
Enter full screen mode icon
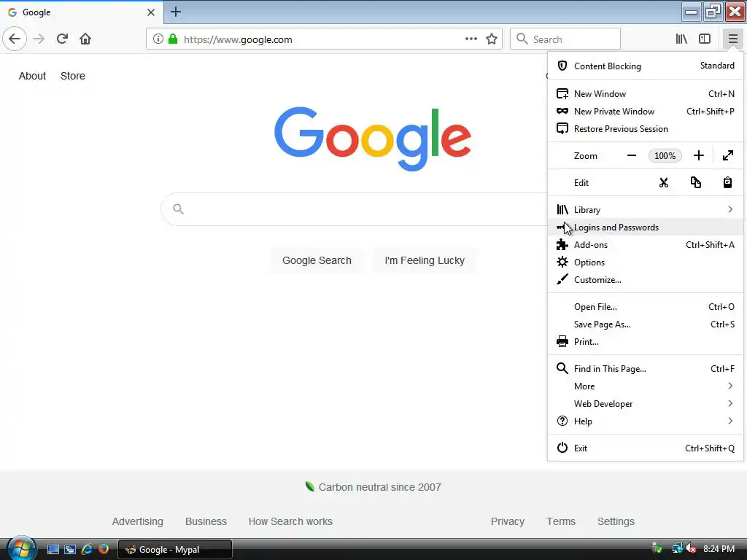(x=728, y=156)
